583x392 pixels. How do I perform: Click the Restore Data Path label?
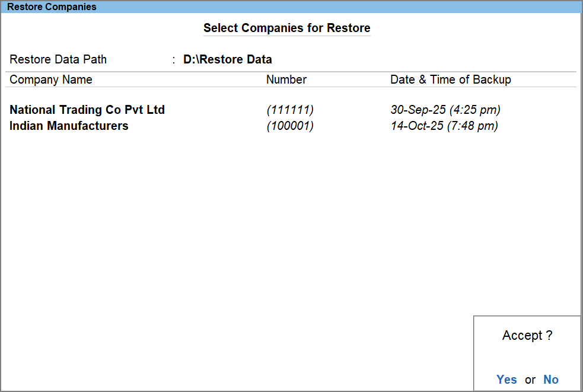(58, 59)
